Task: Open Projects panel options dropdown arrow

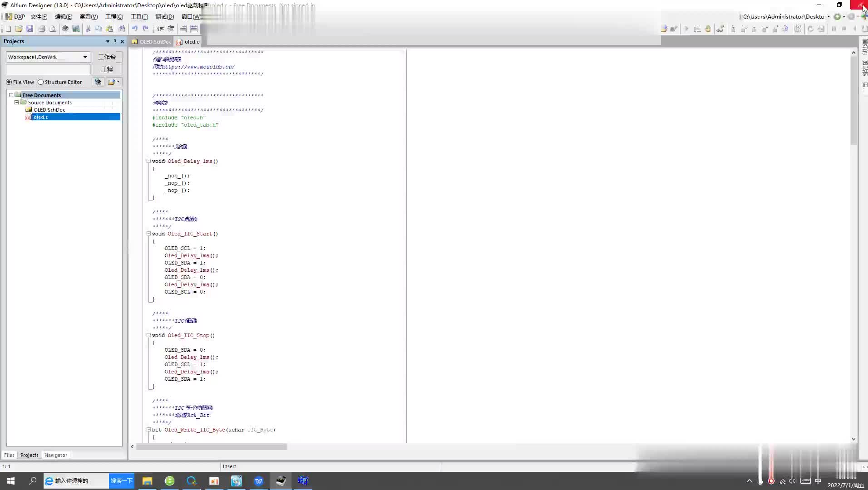Action: click(x=108, y=41)
